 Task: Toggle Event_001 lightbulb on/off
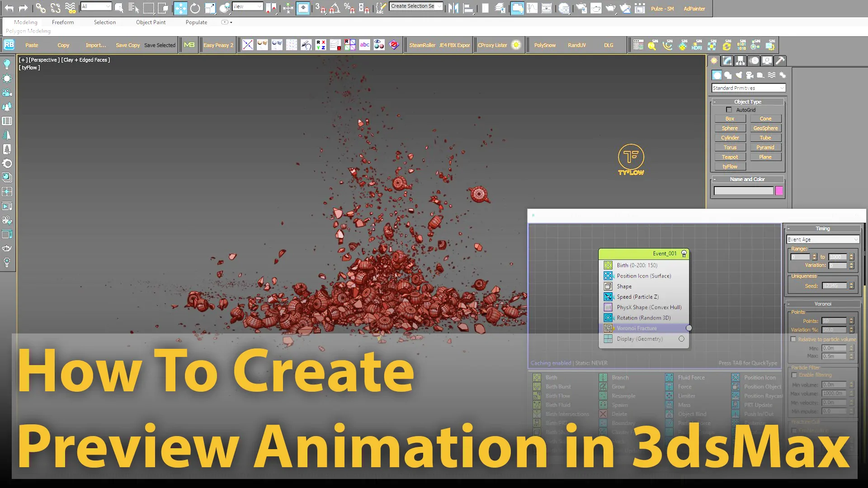click(684, 253)
